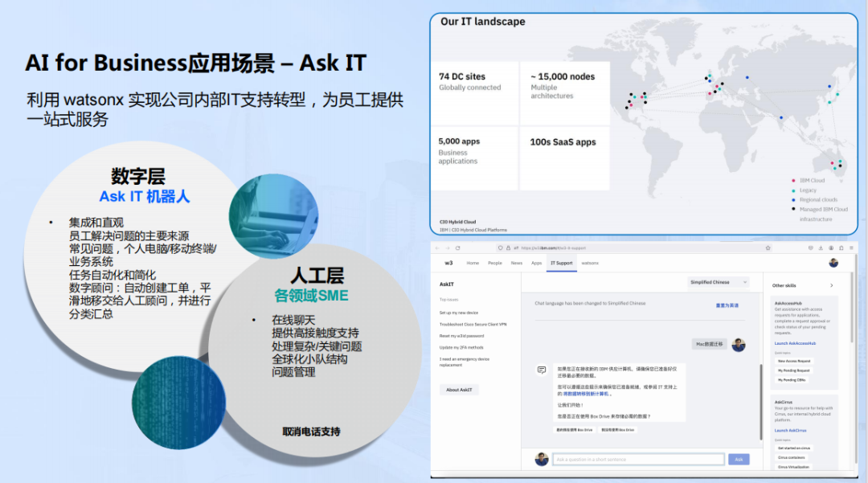Click the 重置为英语 link
Screen dimensions: 868x483
[x=727, y=305]
